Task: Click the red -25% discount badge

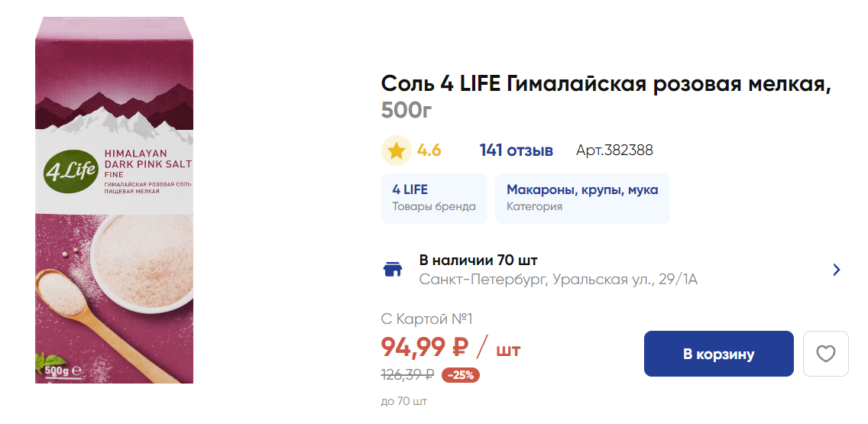Action: pyautogui.click(x=460, y=375)
